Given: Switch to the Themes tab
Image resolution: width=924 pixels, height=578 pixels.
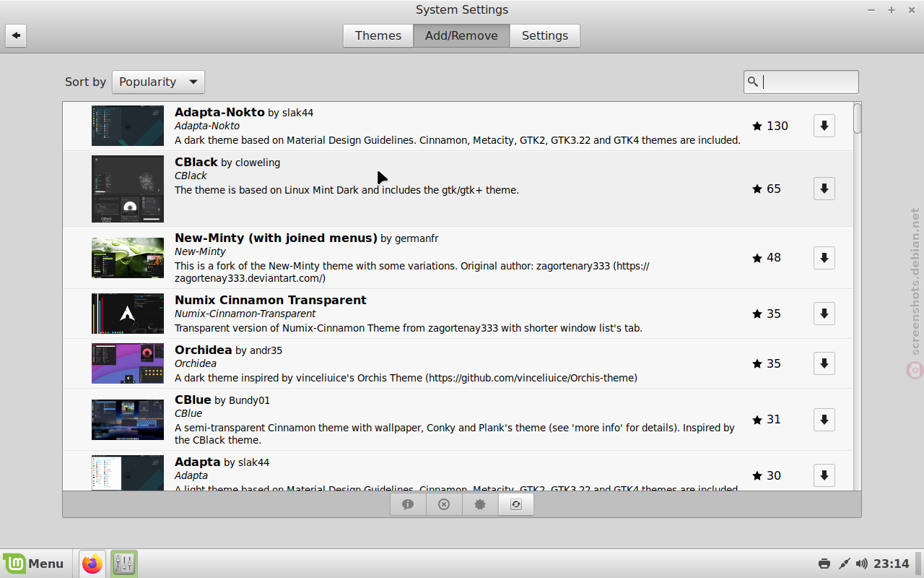Looking at the screenshot, I should (378, 35).
